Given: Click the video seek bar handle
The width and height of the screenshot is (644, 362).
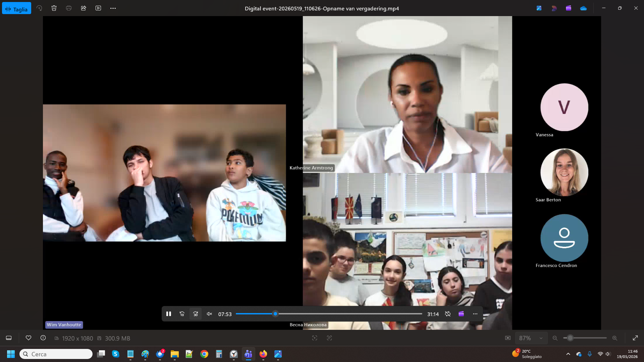Looking at the screenshot, I should click(x=275, y=314).
